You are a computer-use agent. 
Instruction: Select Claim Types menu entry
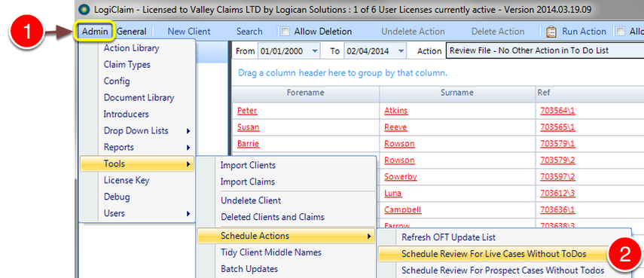127,65
